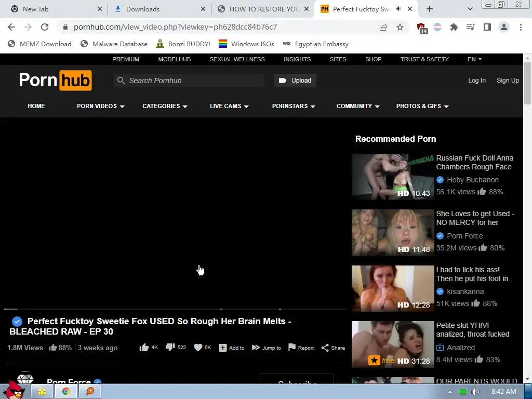532x399 pixels.
Task: Close the Downloads tab
Action: pos(203,9)
